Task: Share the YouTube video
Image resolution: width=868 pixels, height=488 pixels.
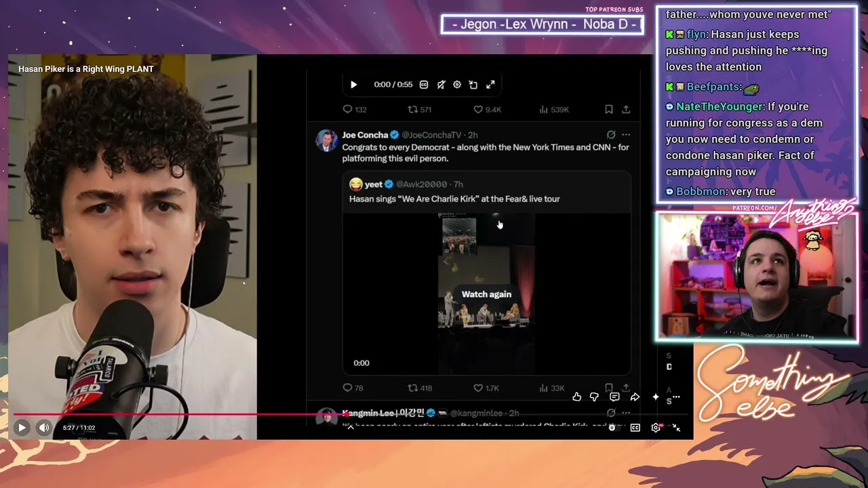Action: point(635,397)
